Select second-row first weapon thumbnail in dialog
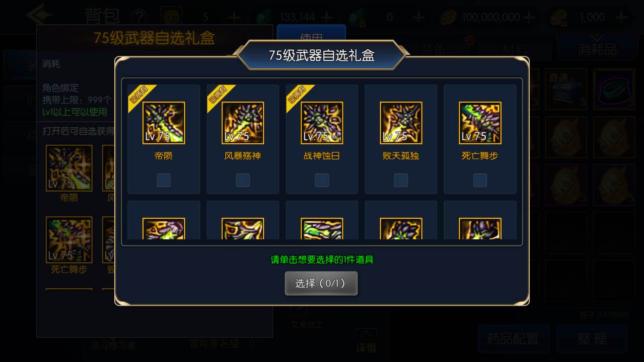This screenshot has width=644, height=362. (164, 228)
